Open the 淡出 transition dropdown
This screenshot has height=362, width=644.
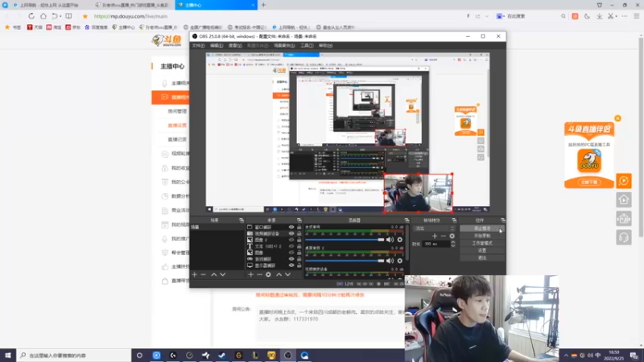click(435, 228)
